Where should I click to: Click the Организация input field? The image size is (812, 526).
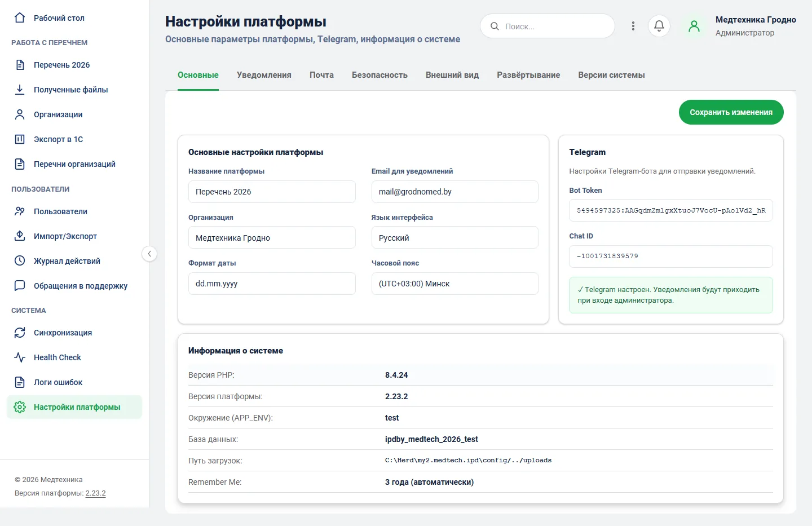(272, 237)
